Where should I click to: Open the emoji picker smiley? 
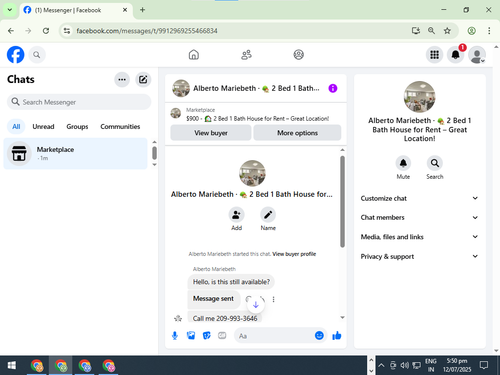pos(319,335)
